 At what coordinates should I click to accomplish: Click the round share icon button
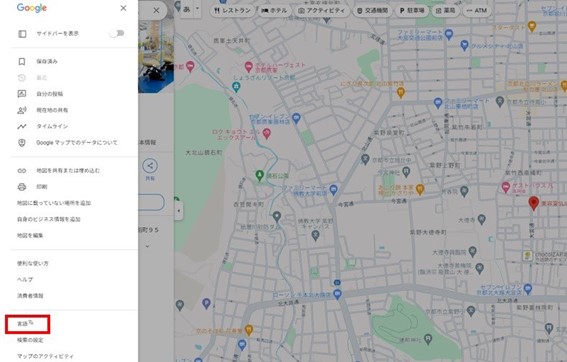click(150, 166)
